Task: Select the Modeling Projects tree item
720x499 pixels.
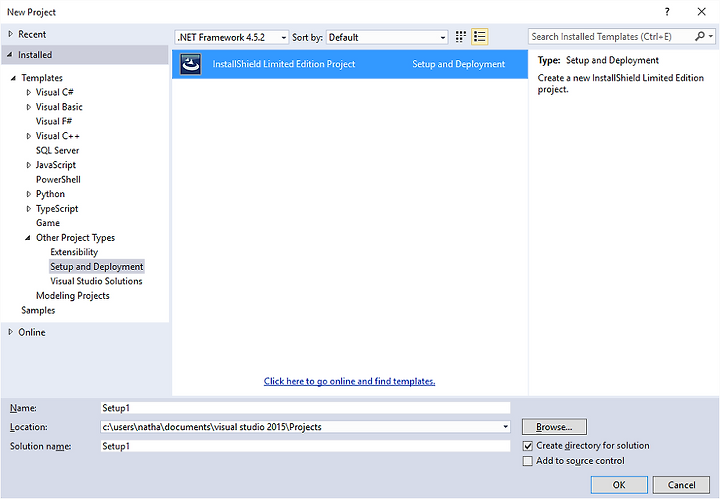Action: pyautogui.click(x=73, y=296)
